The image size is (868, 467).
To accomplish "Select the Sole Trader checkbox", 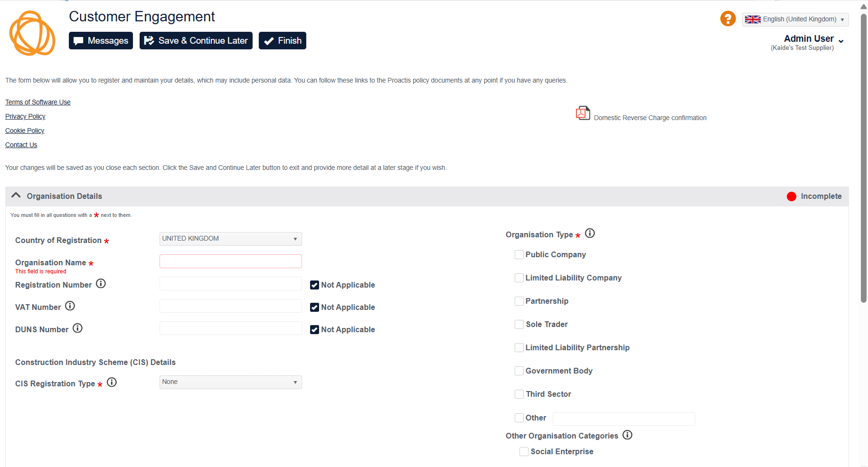I will click(x=519, y=324).
